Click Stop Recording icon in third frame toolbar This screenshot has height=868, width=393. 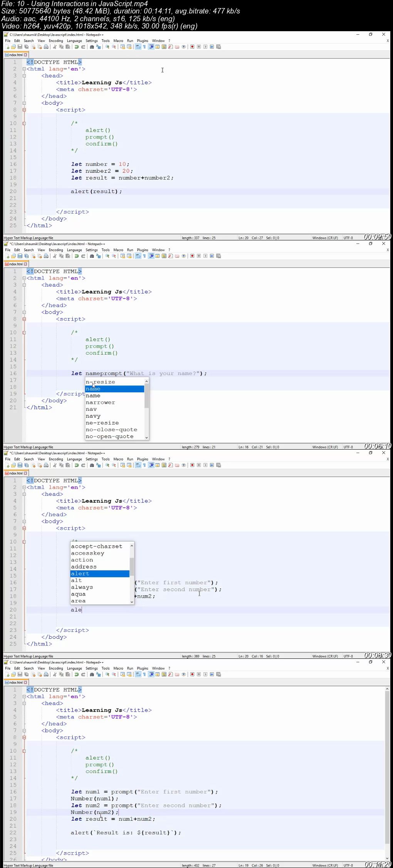pos(199,465)
